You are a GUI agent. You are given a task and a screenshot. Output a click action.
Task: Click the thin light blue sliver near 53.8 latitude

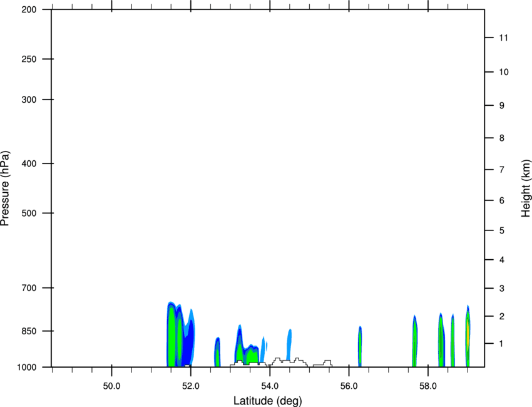click(263, 349)
